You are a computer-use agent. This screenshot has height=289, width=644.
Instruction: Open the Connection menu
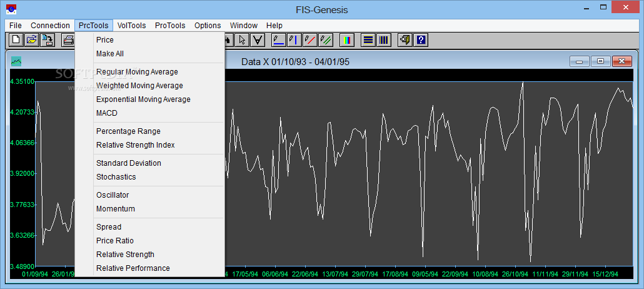[50, 26]
